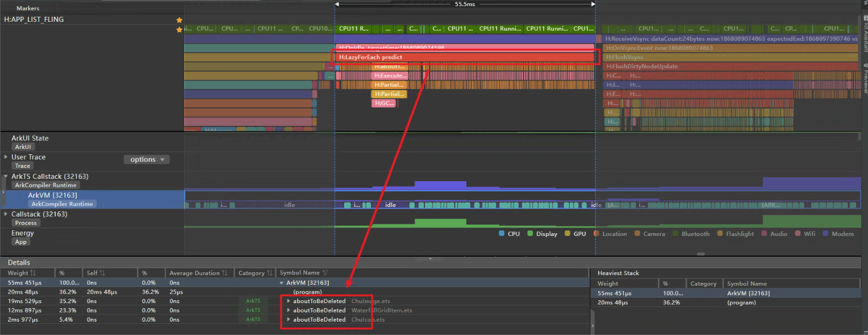
Task: Collapse the ArkVM [32163] tree node
Action: [282, 283]
